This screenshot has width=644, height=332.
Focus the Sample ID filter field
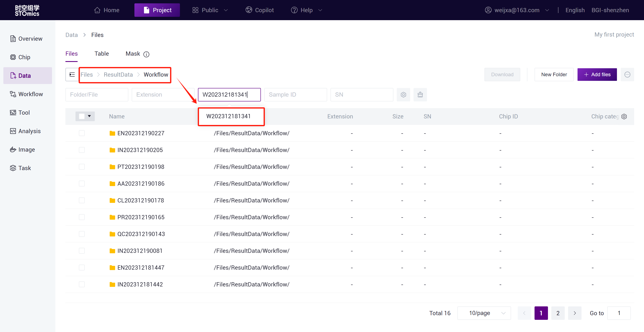click(x=295, y=95)
